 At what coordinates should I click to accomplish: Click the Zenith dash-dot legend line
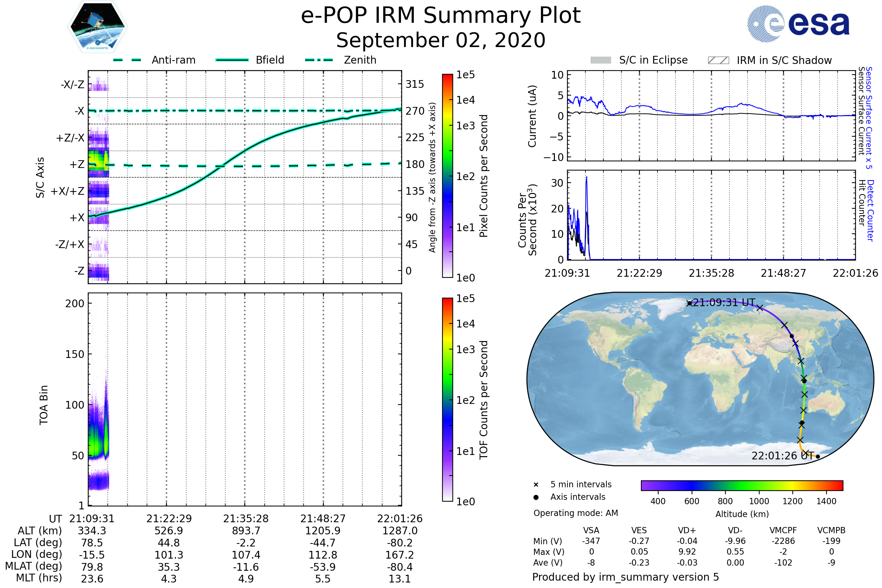[319, 60]
